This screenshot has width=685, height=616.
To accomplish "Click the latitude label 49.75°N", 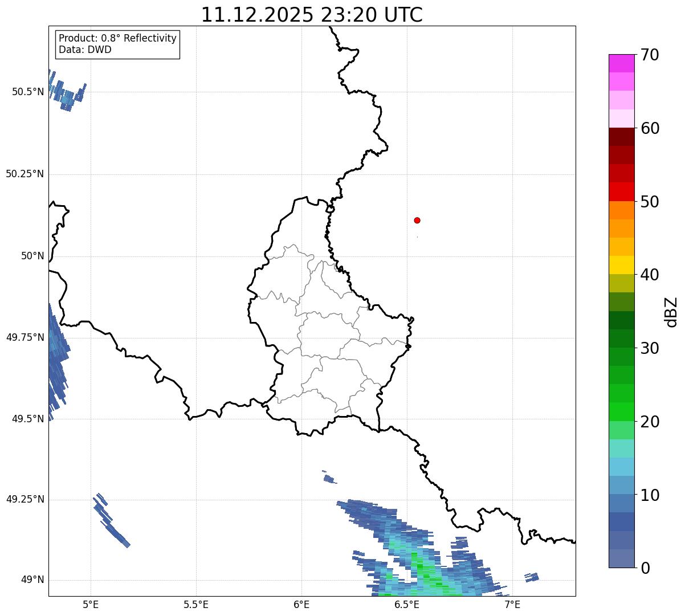I will tap(25, 337).
